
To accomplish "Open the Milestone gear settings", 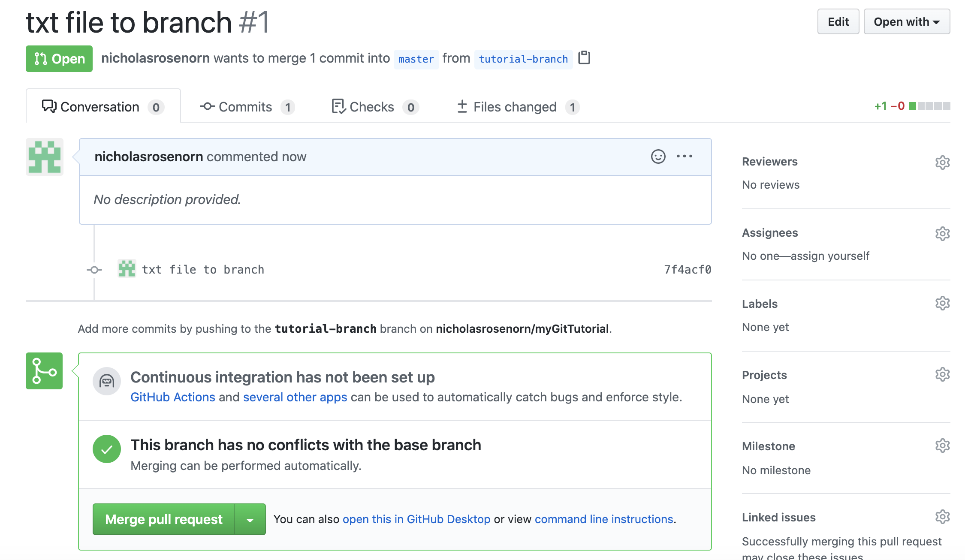I will 942,446.
